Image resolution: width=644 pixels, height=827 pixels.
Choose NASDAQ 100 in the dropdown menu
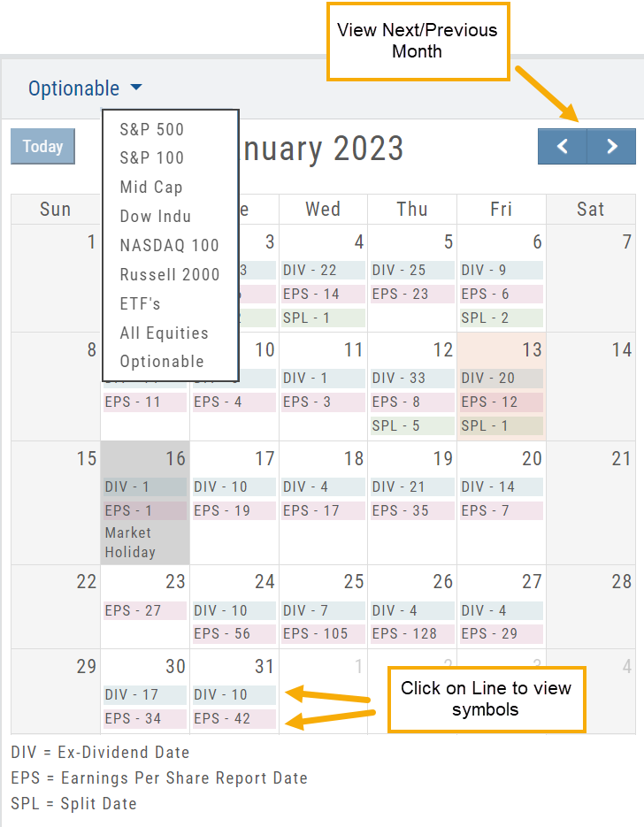170,245
